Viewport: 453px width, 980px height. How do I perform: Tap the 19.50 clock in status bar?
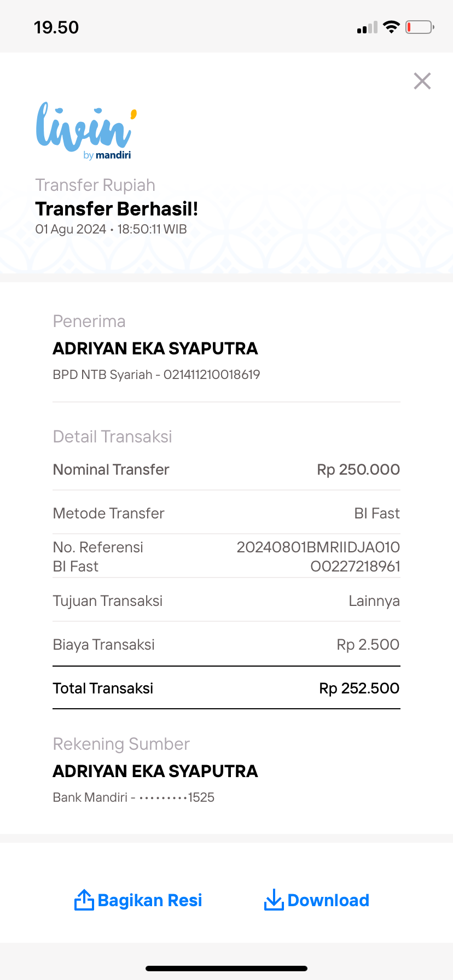pyautogui.click(x=56, y=27)
